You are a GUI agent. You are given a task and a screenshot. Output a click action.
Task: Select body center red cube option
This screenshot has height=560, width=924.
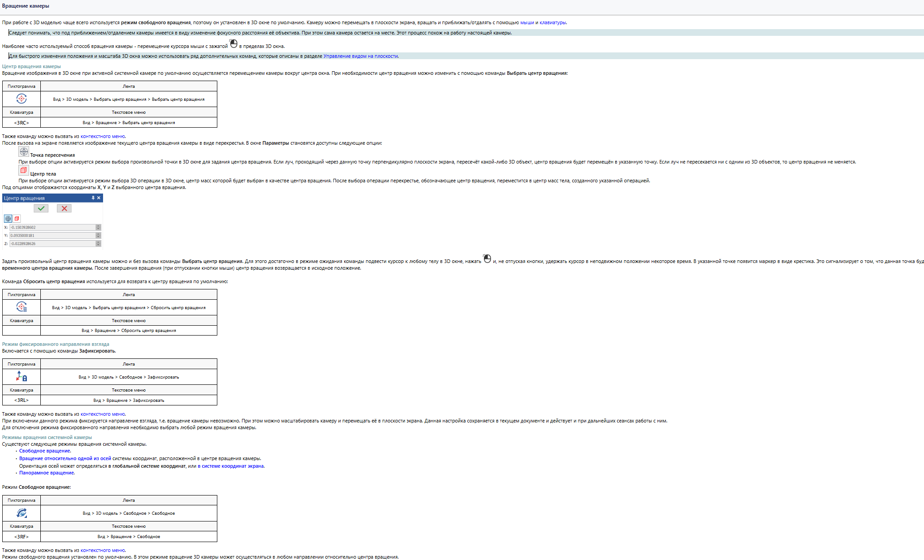click(x=17, y=219)
